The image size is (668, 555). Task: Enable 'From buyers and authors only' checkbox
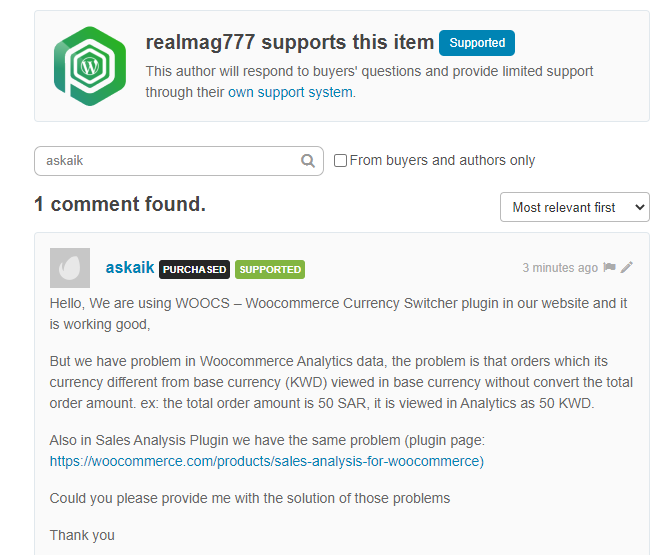pos(340,161)
